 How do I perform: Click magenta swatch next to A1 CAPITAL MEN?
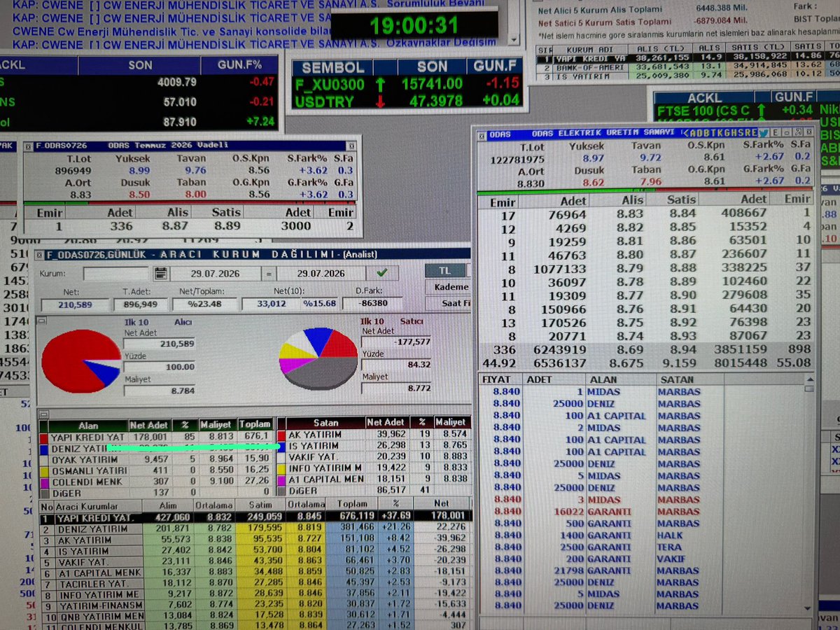tap(282, 479)
